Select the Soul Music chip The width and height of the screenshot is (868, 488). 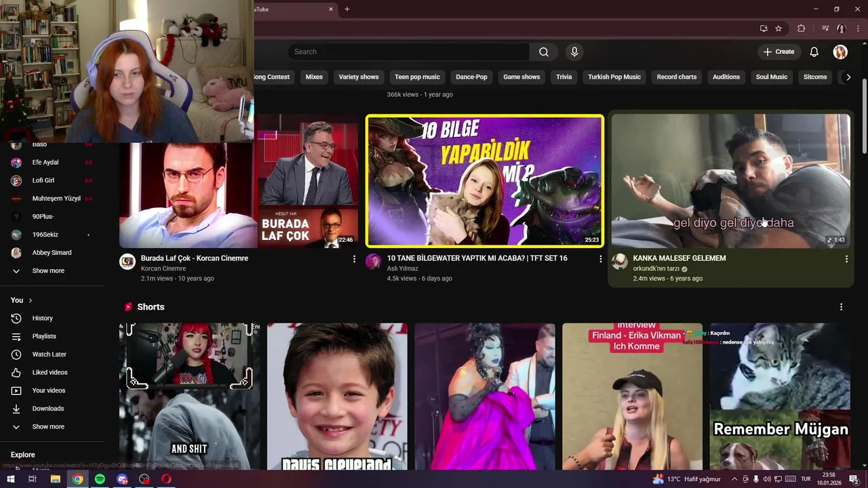pyautogui.click(x=772, y=77)
